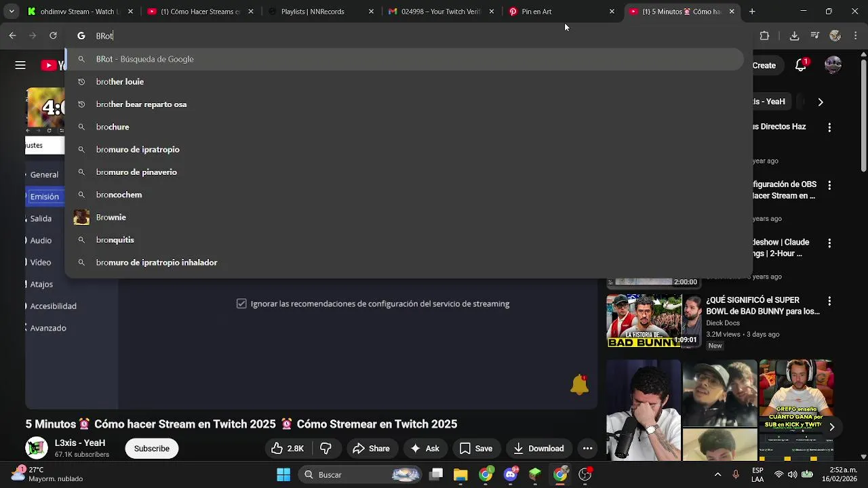Save the video to a playlist
Viewport: 868px width, 488px height.
476,449
